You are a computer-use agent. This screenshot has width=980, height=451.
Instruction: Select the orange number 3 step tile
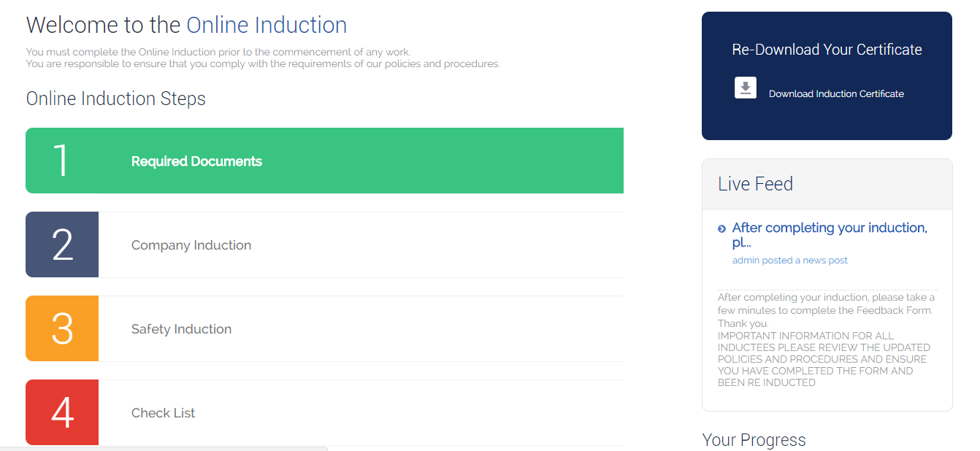62,328
